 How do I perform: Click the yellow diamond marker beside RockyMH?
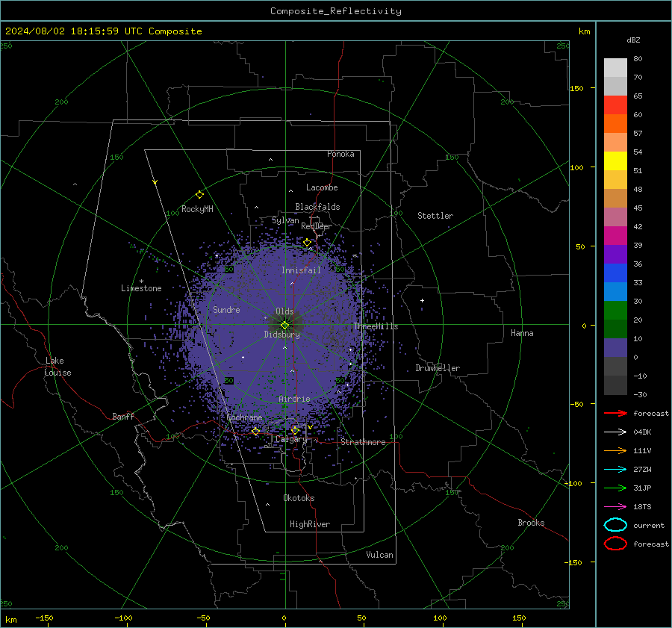pyautogui.click(x=199, y=195)
